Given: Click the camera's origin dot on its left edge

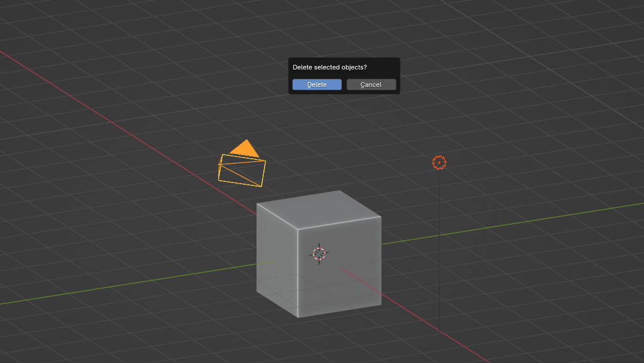Looking at the screenshot, I should coord(220,164).
